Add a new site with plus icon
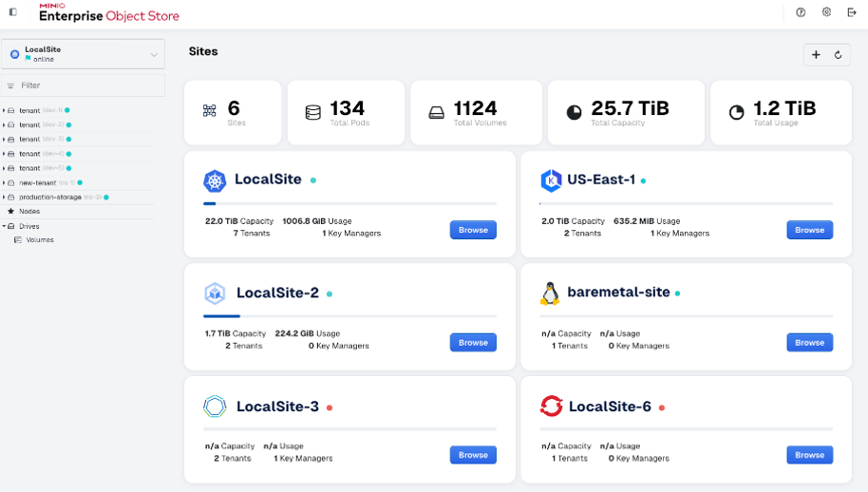The image size is (868, 492). pos(816,55)
